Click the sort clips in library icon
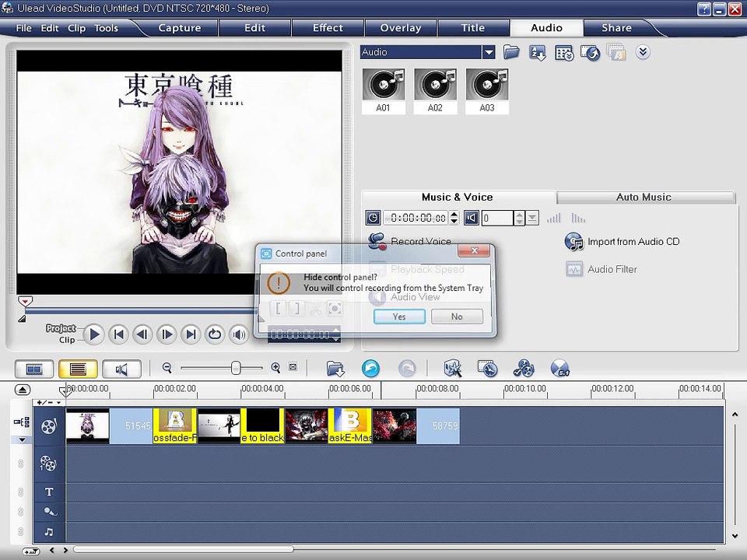 coord(538,52)
